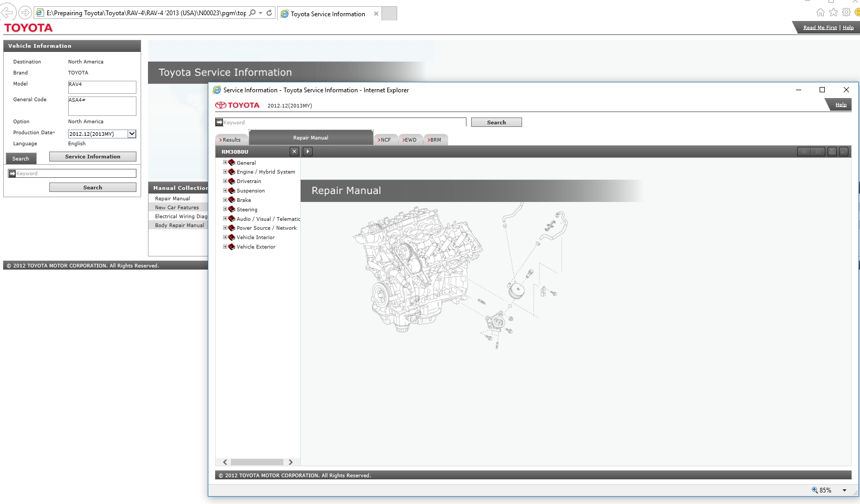The image size is (860, 504).
Task: Open the Production Date dropdown
Action: click(132, 134)
